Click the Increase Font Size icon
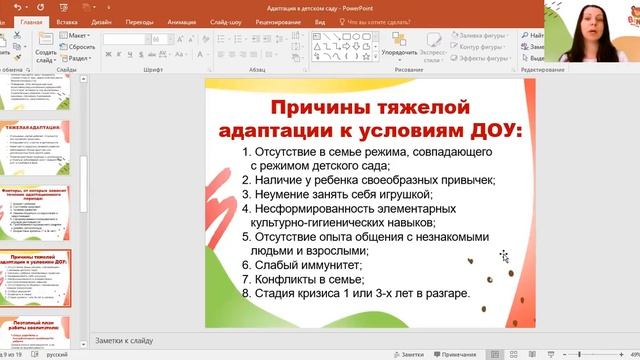640x360 pixels. [180, 39]
